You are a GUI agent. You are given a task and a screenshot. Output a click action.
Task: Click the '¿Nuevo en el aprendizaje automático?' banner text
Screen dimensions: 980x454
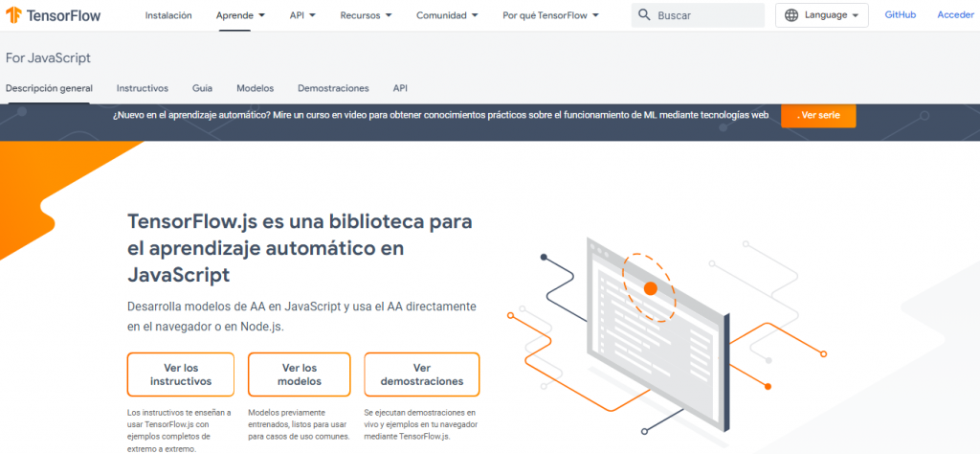coord(440,116)
